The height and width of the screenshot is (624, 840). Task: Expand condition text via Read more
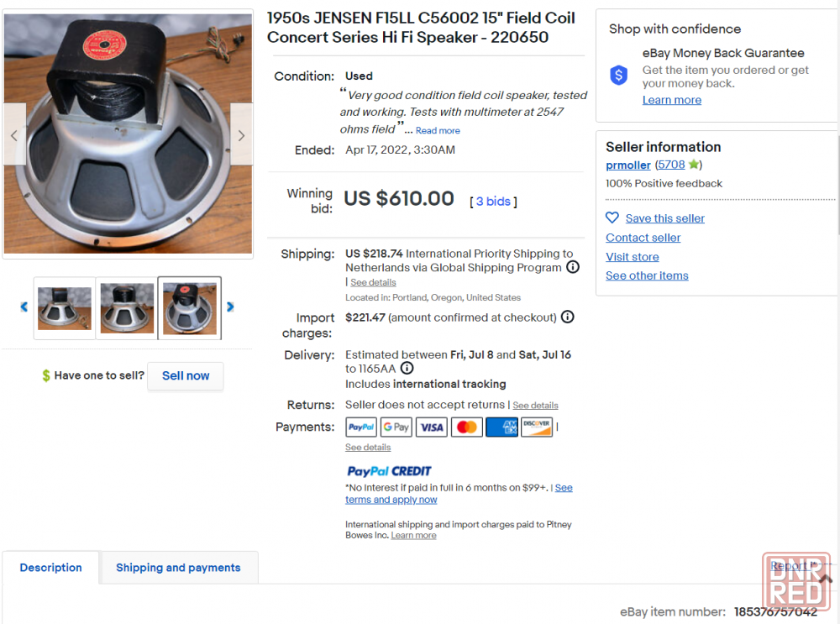click(438, 131)
